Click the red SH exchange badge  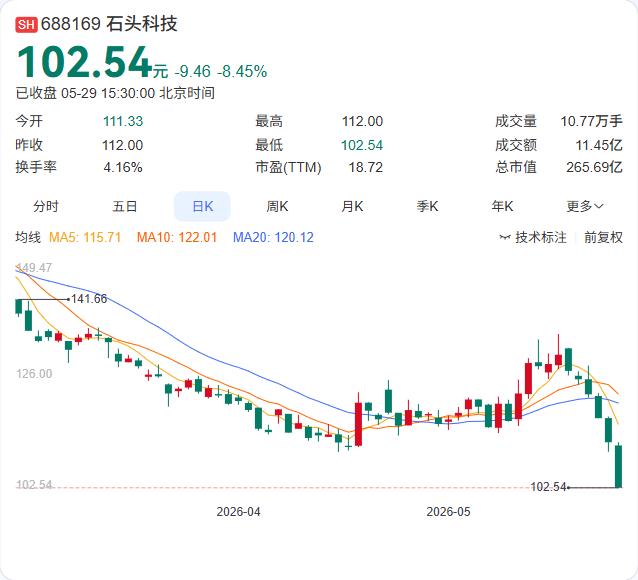(x=26, y=24)
